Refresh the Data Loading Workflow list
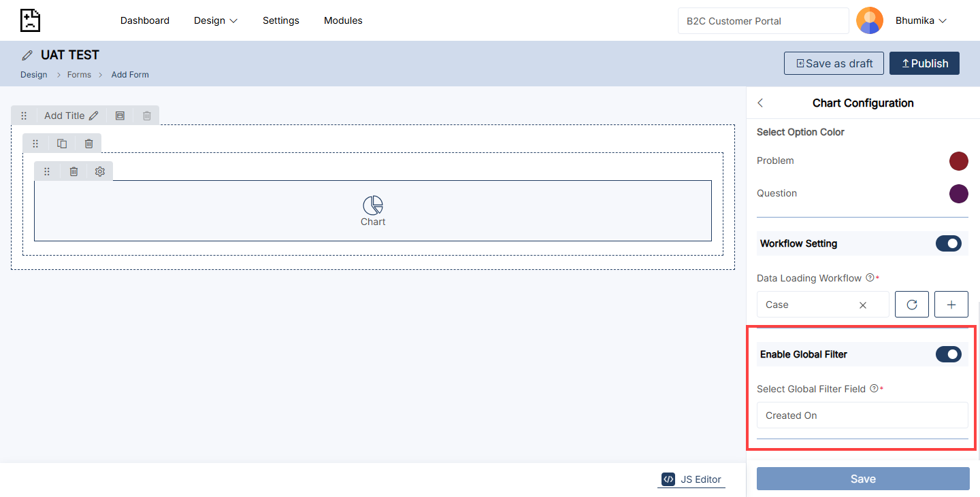 point(911,305)
